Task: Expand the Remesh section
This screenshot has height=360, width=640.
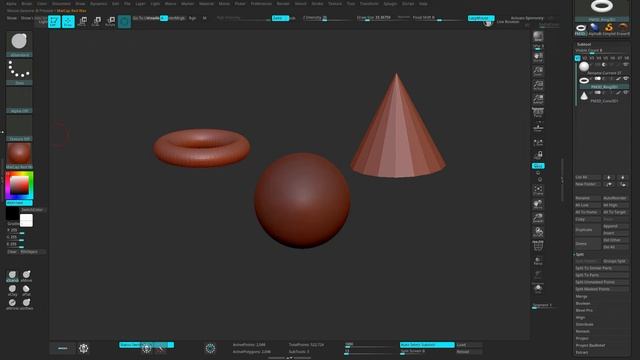Action: (x=582, y=331)
